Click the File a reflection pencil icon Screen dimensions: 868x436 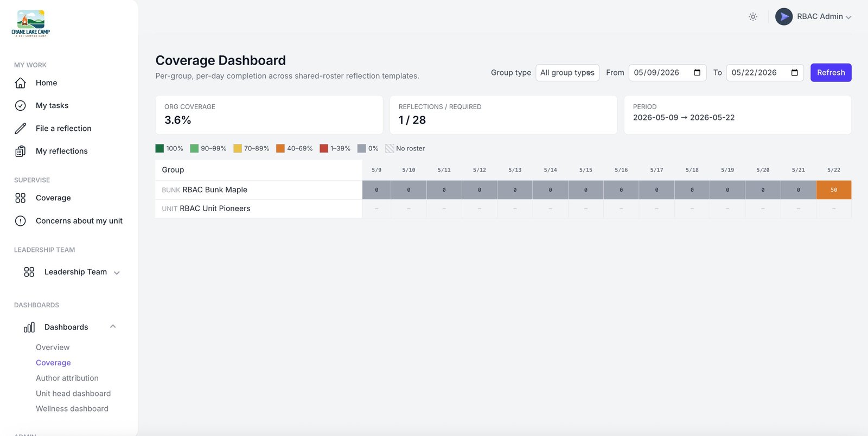coord(21,129)
